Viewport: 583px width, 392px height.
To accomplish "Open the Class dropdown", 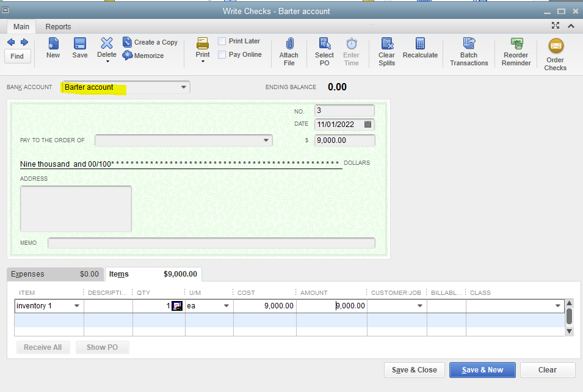I will [x=558, y=306].
